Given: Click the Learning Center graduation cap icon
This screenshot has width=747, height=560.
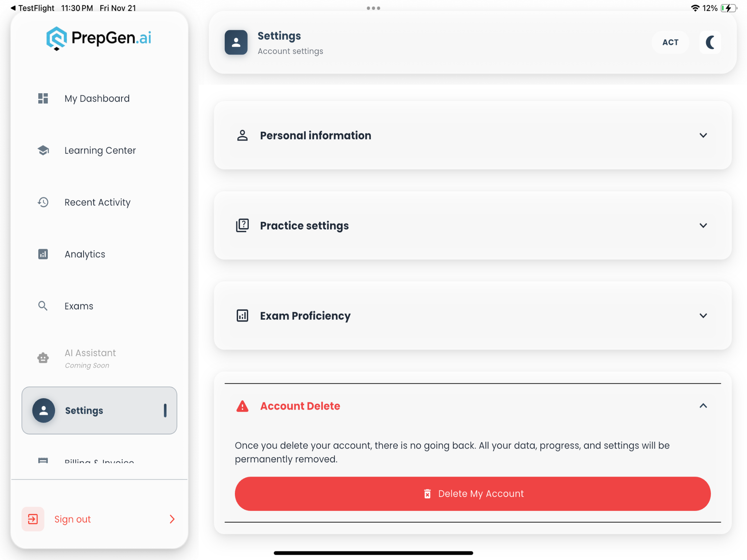Looking at the screenshot, I should (43, 150).
